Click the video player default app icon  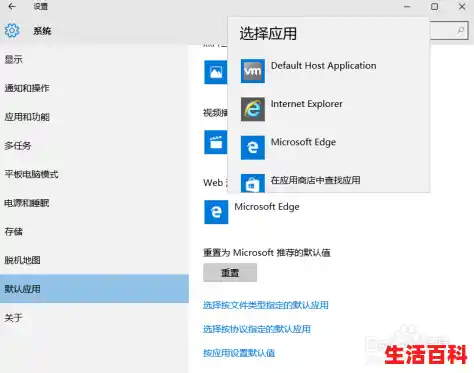[216, 142]
